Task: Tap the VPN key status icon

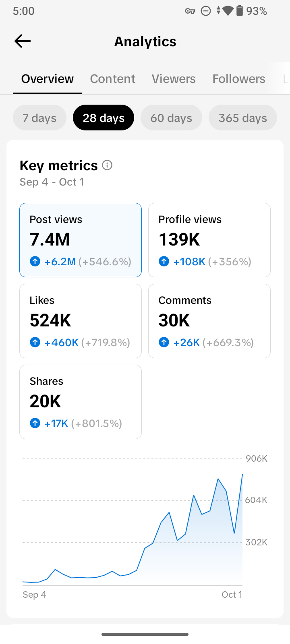Action: click(x=190, y=11)
